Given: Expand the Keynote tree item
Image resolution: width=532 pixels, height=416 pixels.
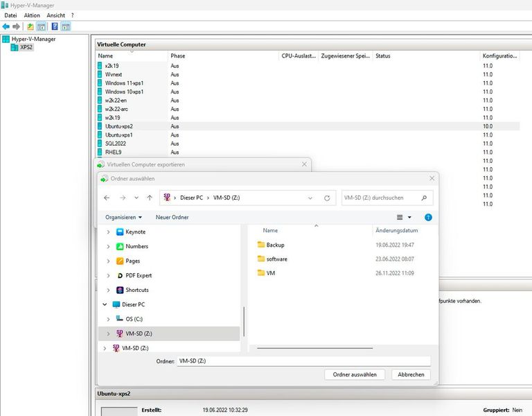Looking at the screenshot, I should click(x=108, y=232).
